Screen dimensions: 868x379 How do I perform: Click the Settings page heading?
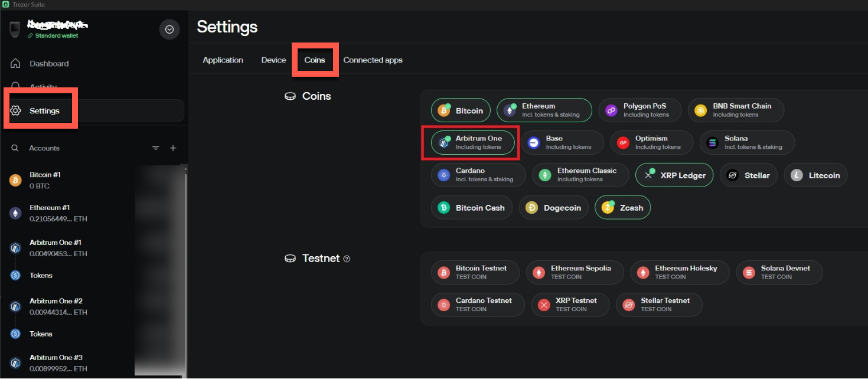pos(227,27)
